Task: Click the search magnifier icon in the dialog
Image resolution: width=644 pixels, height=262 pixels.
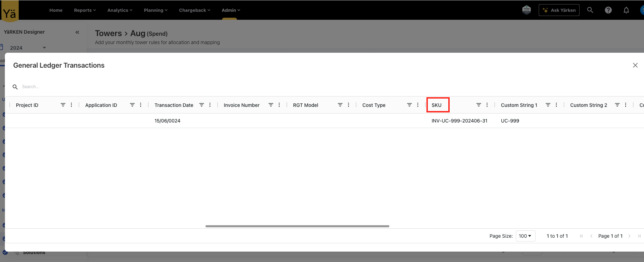Action: pos(15,87)
